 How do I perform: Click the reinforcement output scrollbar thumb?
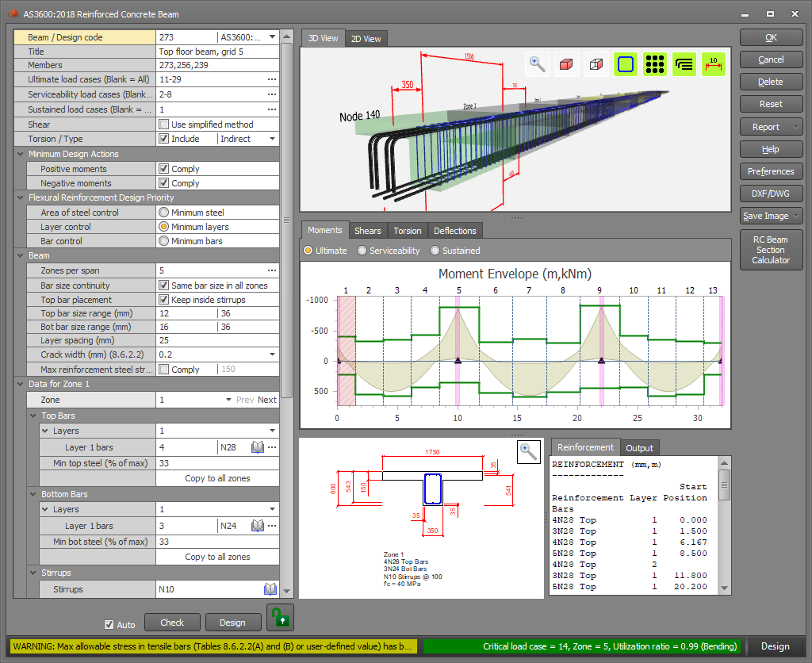click(725, 485)
